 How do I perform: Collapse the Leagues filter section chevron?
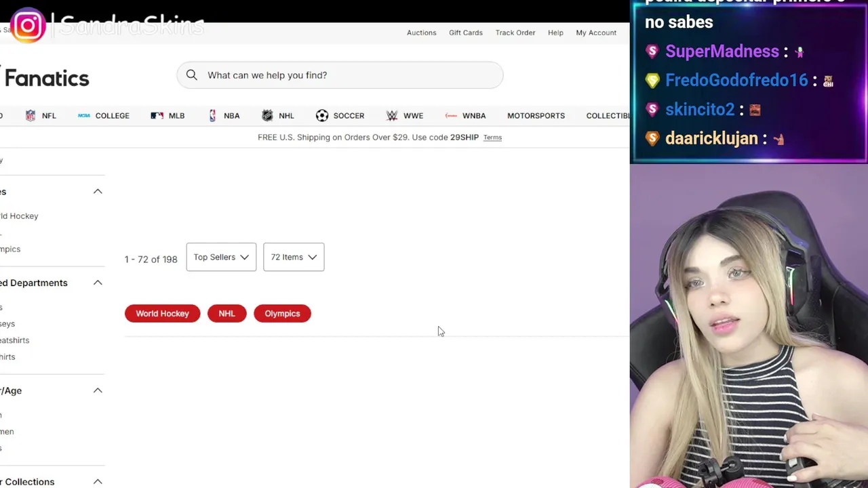click(x=98, y=192)
